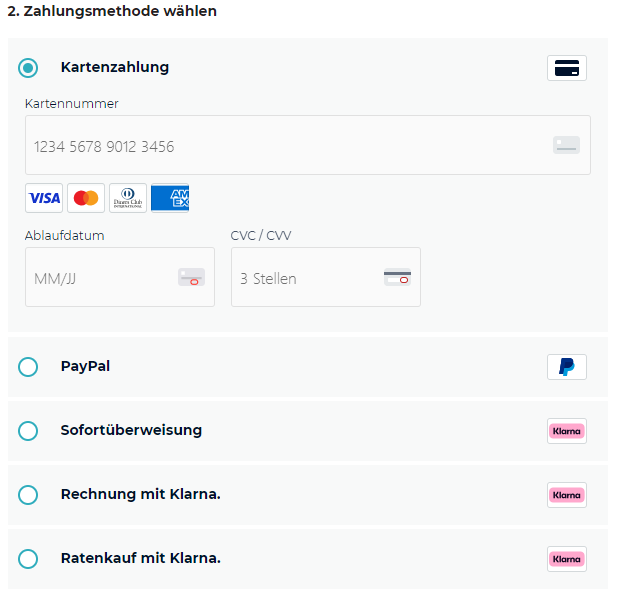Click the credit card icon beside Kartenzahlung

click(x=567, y=68)
